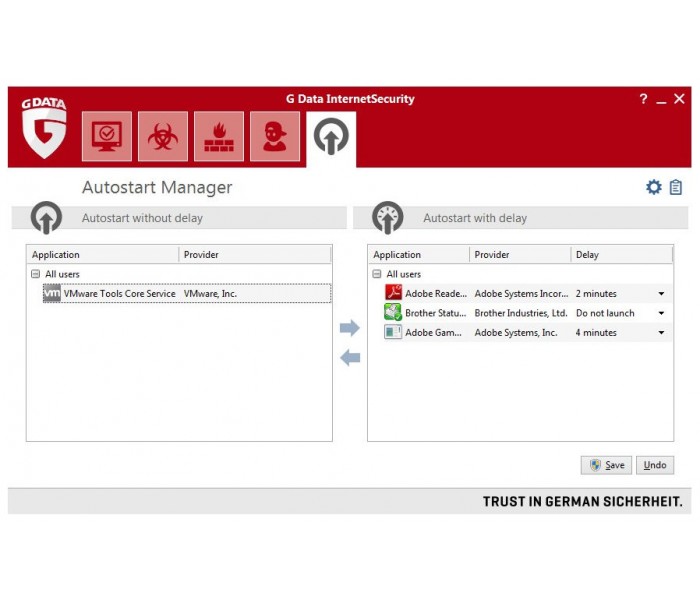
Task: Move selected entry left to no-delay list
Action: (x=350, y=358)
